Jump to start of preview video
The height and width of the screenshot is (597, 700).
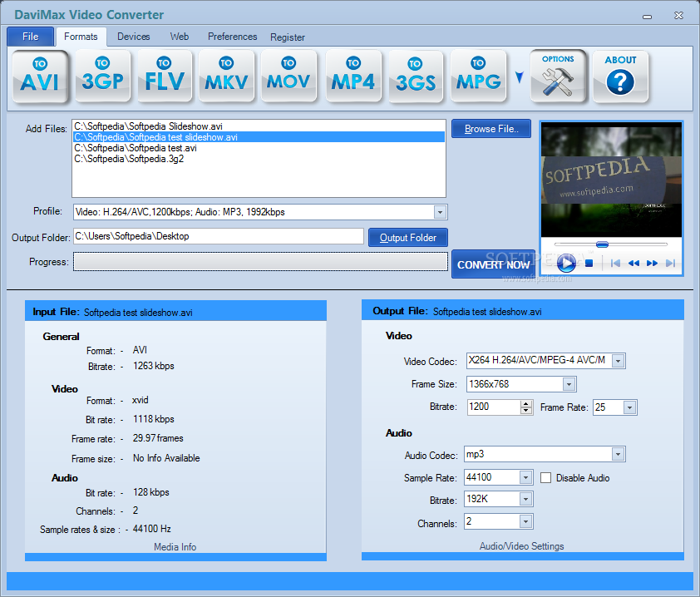tap(615, 264)
